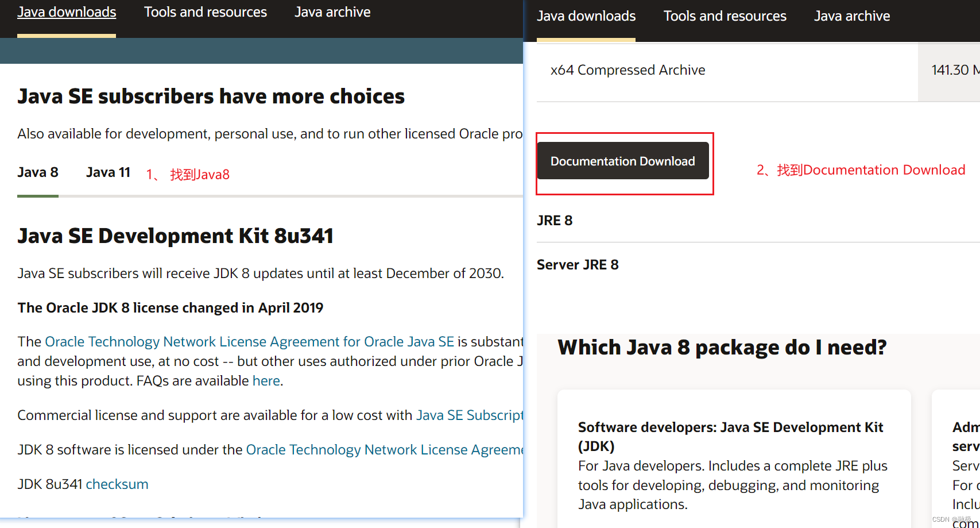
Task: Open the Java SE Subscription link
Action: coord(470,415)
